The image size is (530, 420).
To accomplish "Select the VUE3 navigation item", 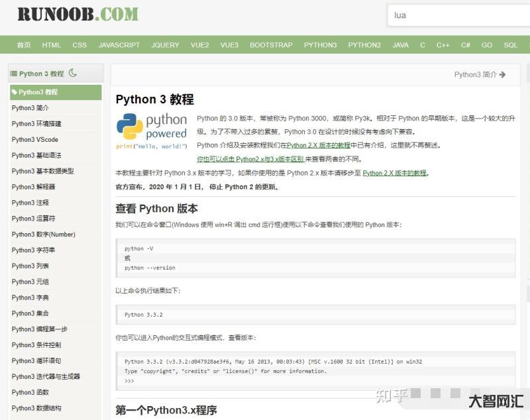I will point(229,45).
